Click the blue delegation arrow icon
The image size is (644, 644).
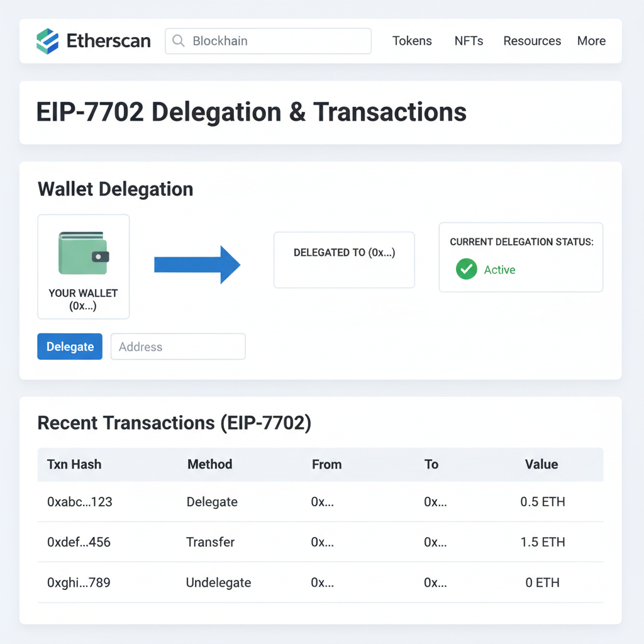[197, 265]
